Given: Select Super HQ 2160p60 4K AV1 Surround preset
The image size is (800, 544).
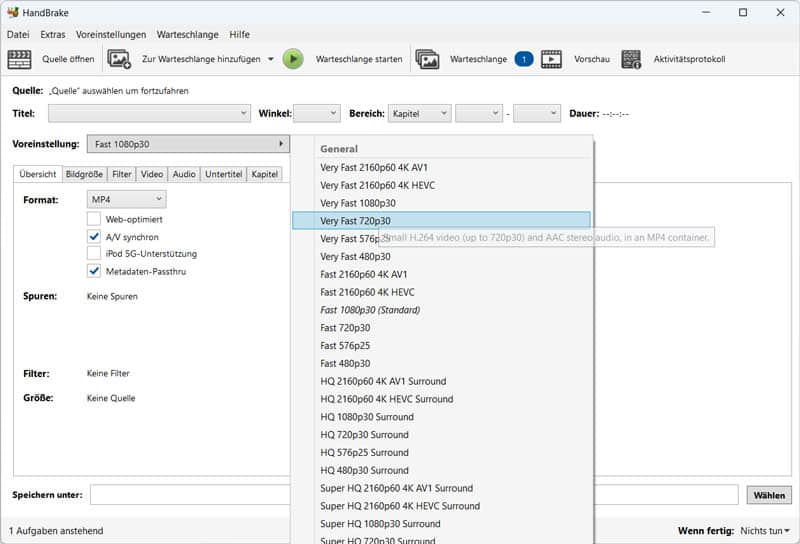Looking at the screenshot, I should [x=441, y=488].
